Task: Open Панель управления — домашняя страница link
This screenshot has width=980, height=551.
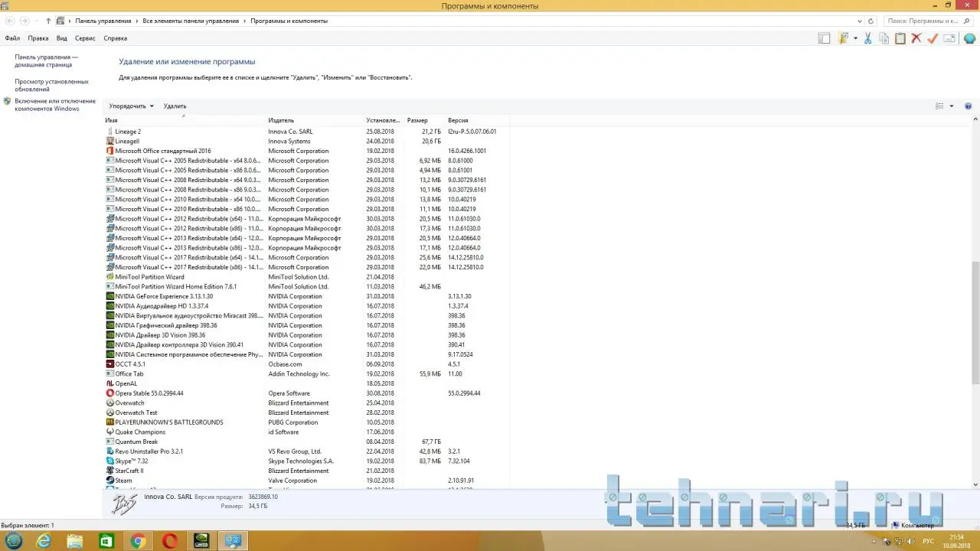Action: click(47, 61)
